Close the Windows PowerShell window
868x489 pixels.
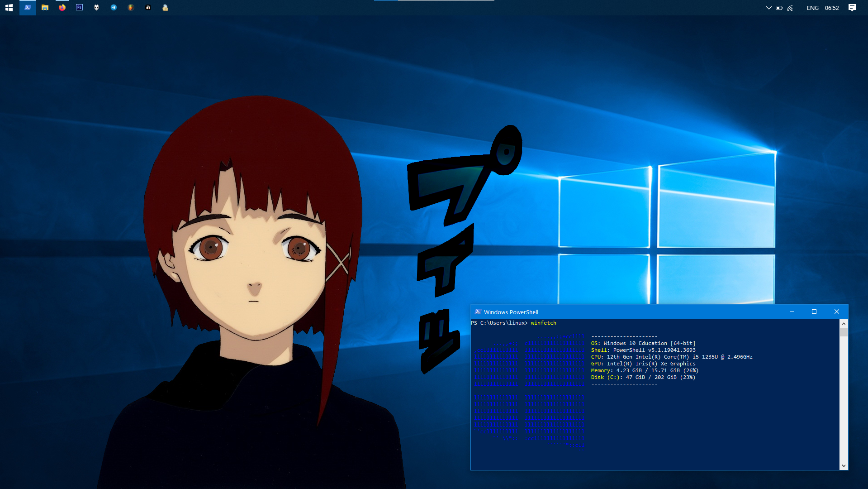point(837,312)
